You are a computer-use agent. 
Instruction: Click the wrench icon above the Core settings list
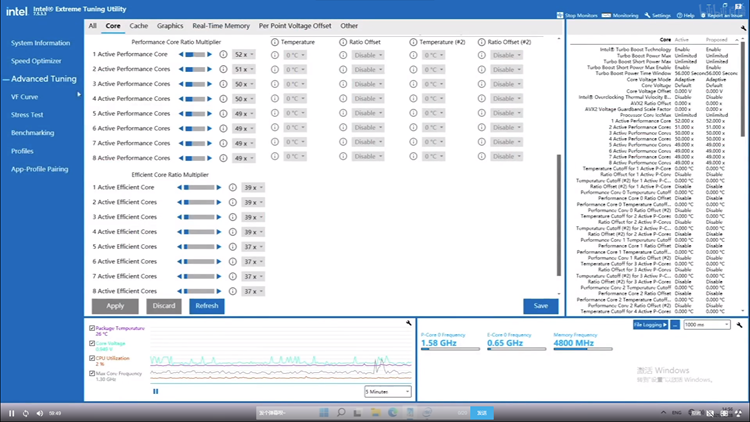point(743,28)
